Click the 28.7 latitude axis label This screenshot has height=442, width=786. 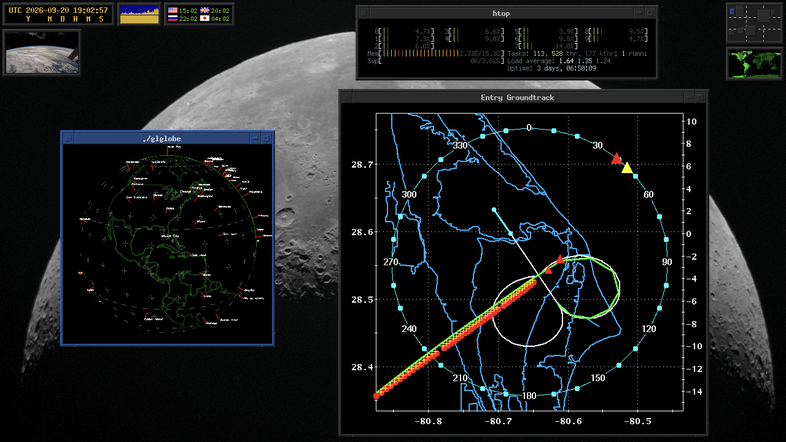[362, 164]
